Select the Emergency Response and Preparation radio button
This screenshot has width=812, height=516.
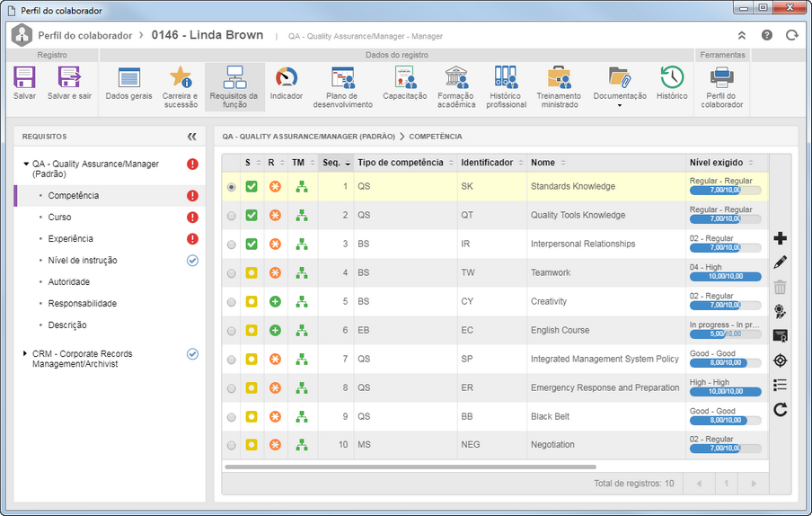tap(232, 388)
